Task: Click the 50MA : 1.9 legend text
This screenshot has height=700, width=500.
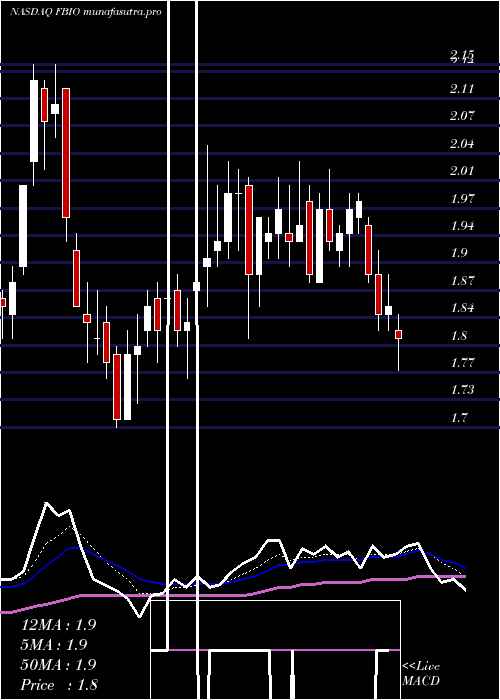Action: [x=58, y=665]
